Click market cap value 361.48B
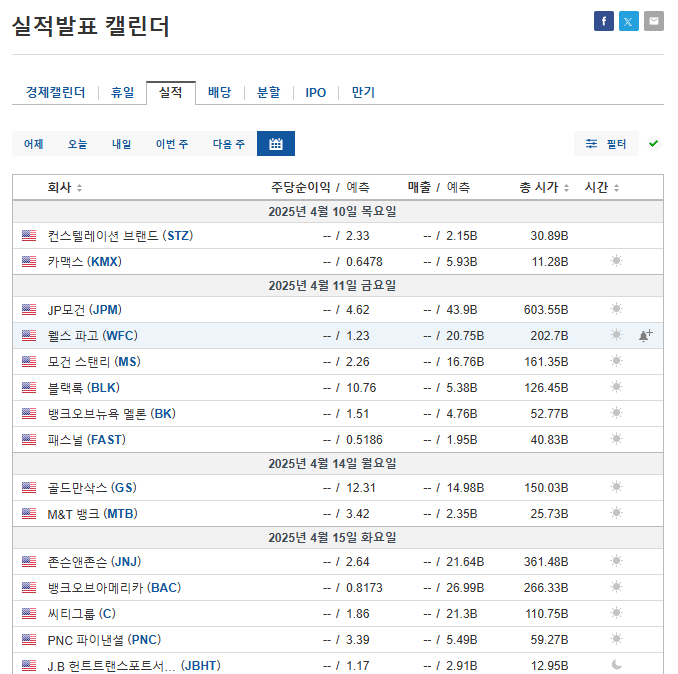678x674 pixels. [x=546, y=562]
